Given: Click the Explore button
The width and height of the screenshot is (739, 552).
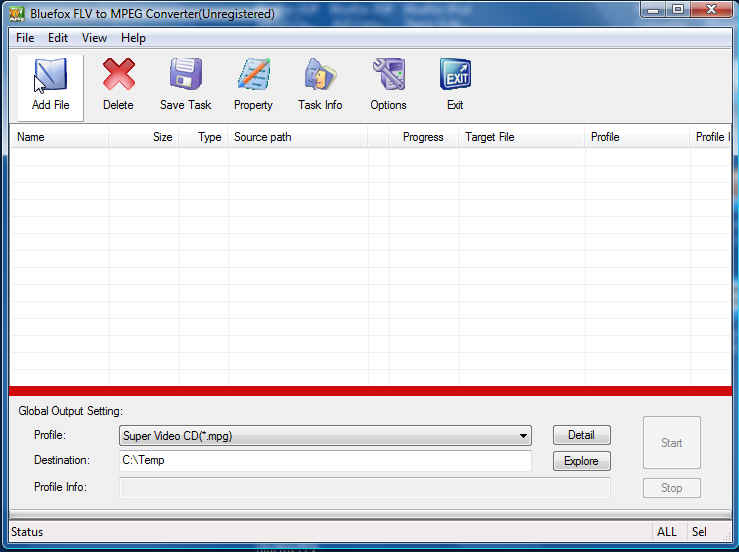Looking at the screenshot, I should pyautogui.click(x=582, y=461).
